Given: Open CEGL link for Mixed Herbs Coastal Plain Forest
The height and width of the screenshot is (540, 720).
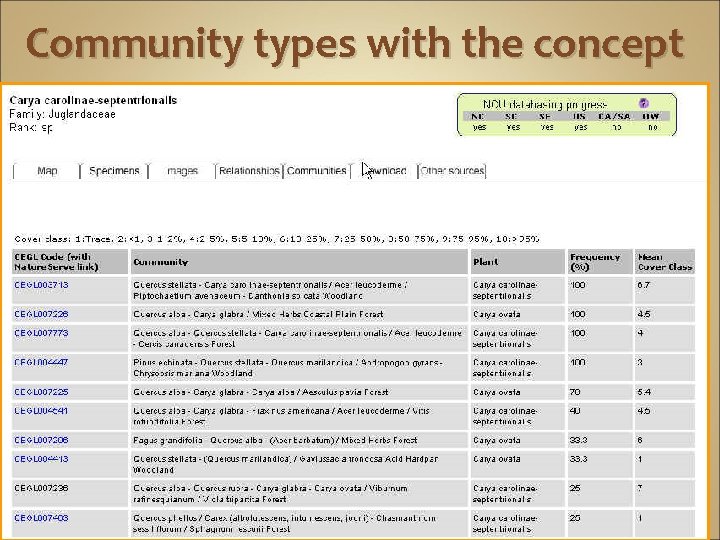Looking at the screenshot, I should [x=41, y=314].
